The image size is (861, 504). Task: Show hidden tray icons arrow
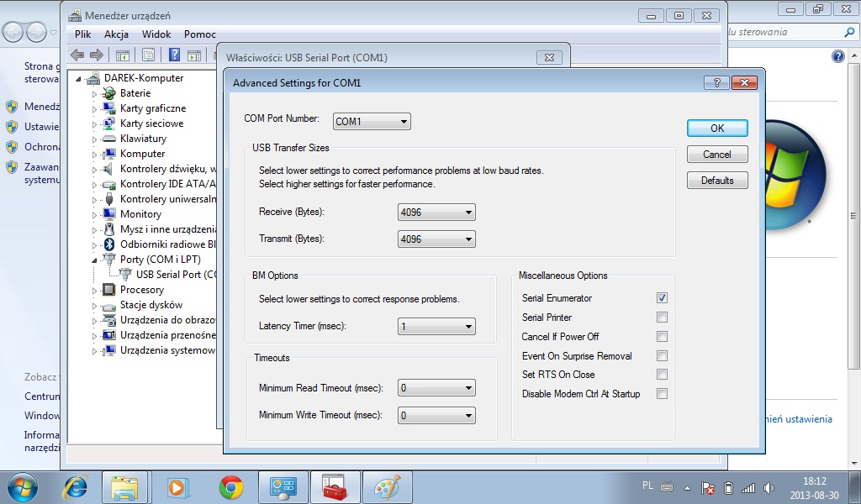tap(687, 487)
